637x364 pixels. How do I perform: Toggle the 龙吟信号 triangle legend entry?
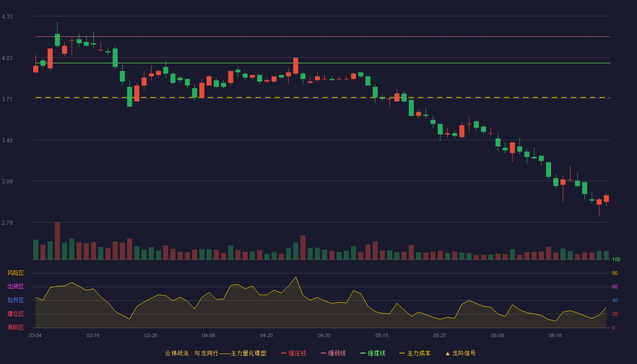click(460, 353)
